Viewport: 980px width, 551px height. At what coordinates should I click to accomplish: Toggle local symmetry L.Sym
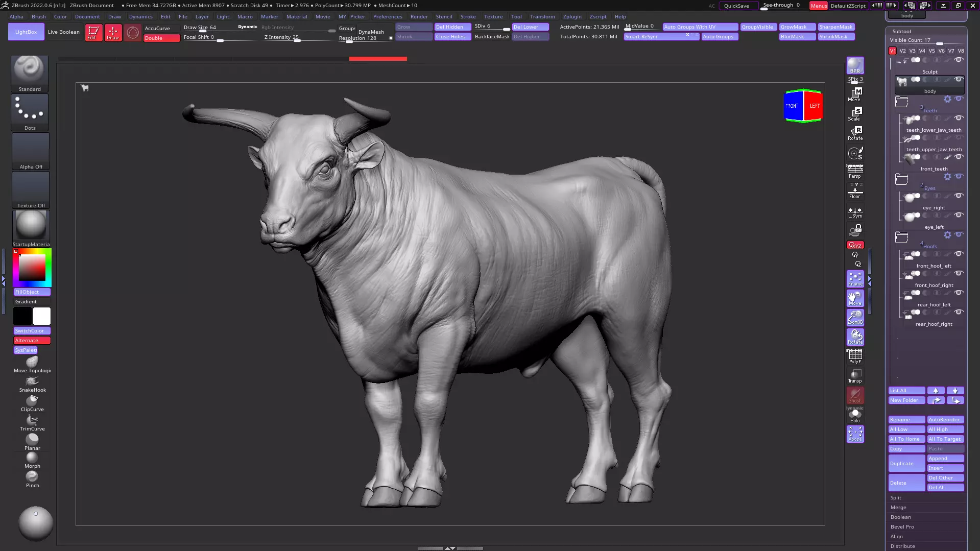(855, 211)
